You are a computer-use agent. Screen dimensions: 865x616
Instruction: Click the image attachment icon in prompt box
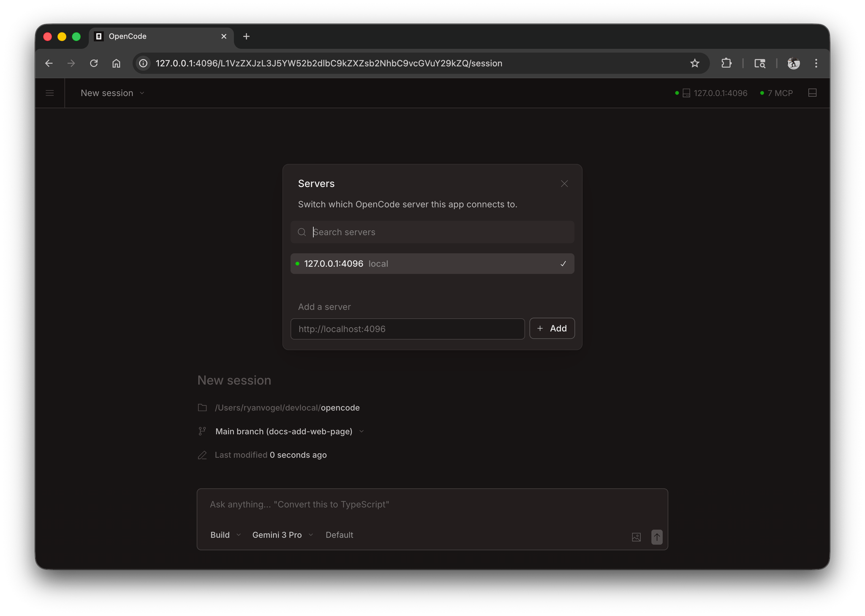pos(636,537)
